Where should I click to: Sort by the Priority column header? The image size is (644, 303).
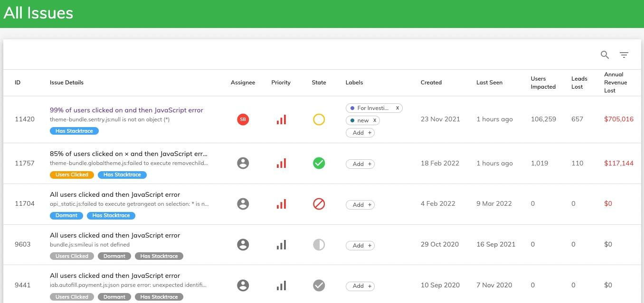tap(281, 83)
